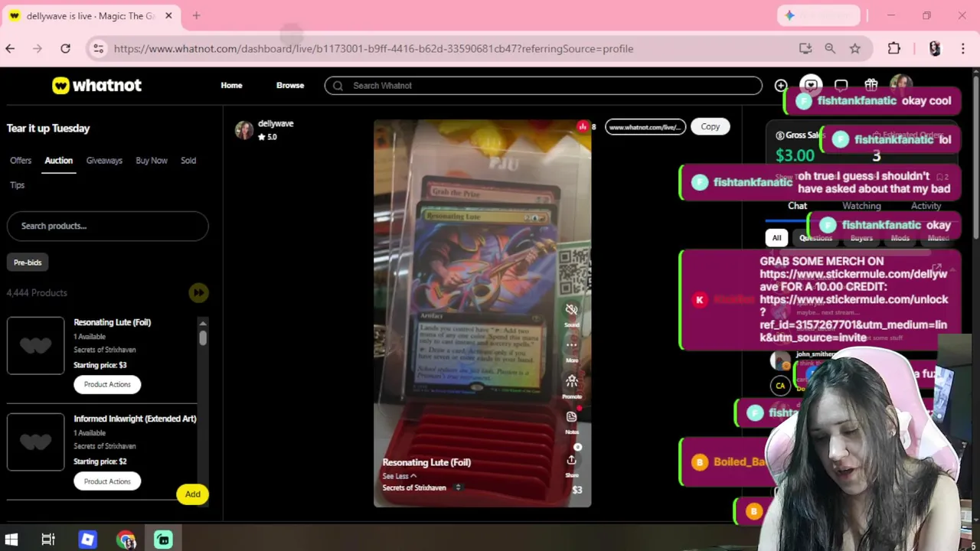This screenshot has width=980, height=551.
Task: Switch to the Sold tab
Action: pyautogui.click(x=188, y=161)
